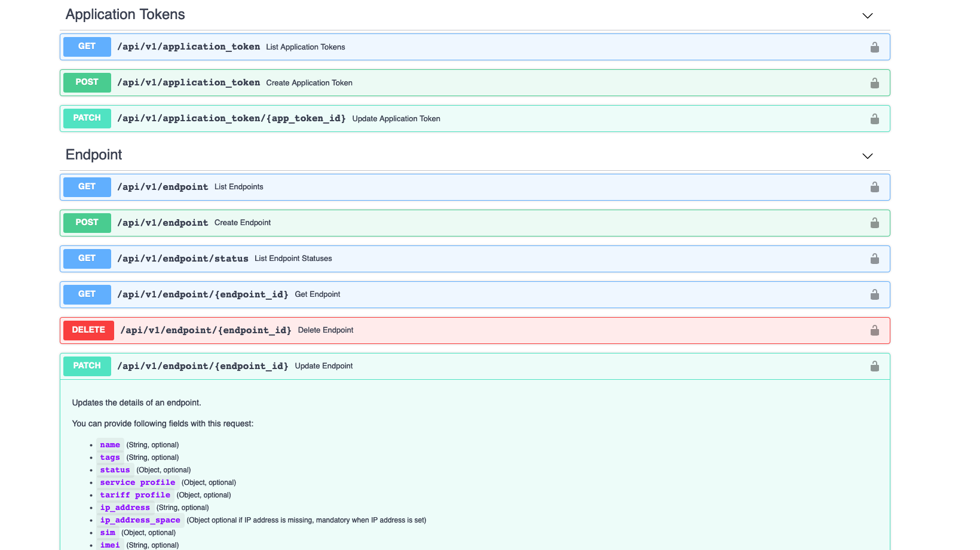980x550 pixels.
Task: Open the authorization lock for Create Application Token
Action: [x=875, y=82]
